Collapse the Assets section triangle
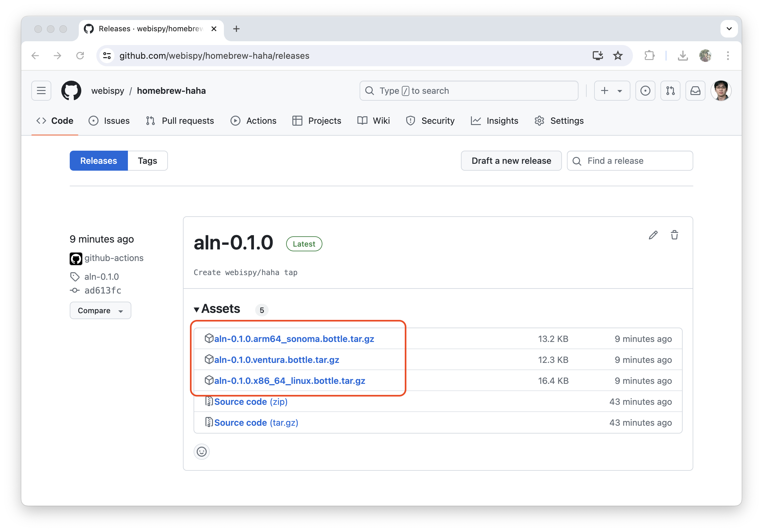The image size is (763, 532). click(197, 309)
